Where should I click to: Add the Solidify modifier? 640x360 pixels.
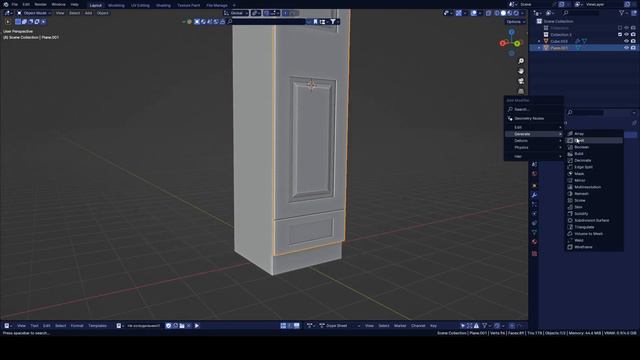(x=594, y=214)
